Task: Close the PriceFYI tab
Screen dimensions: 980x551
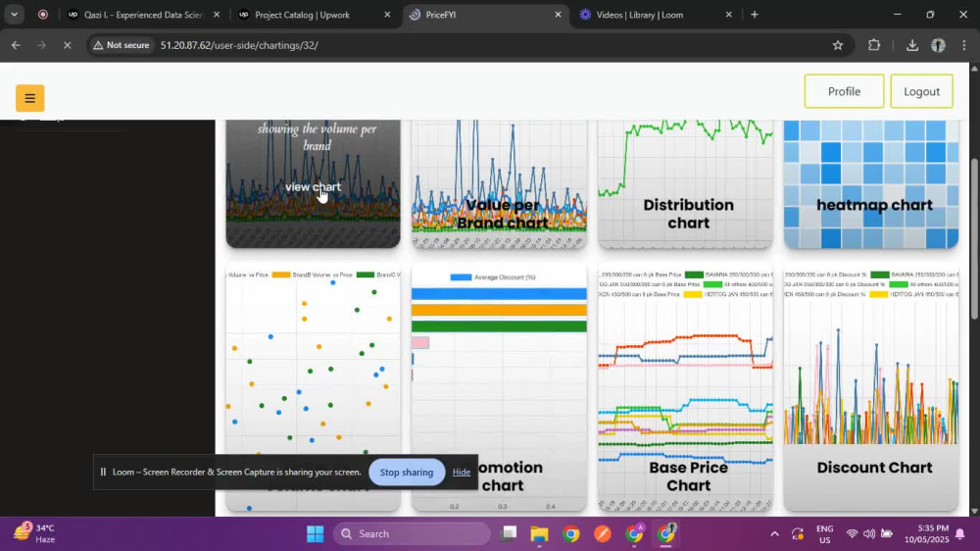Action: (559, 15)
